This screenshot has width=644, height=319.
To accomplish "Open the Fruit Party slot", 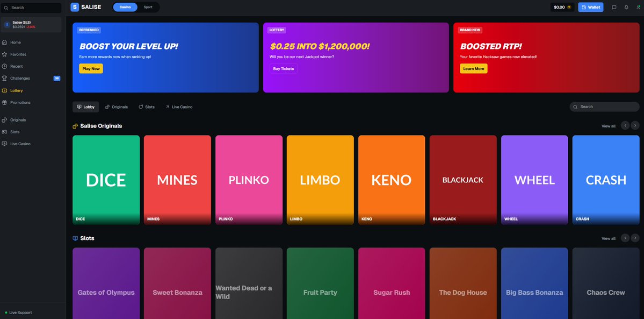I will [x=320, y=283].
